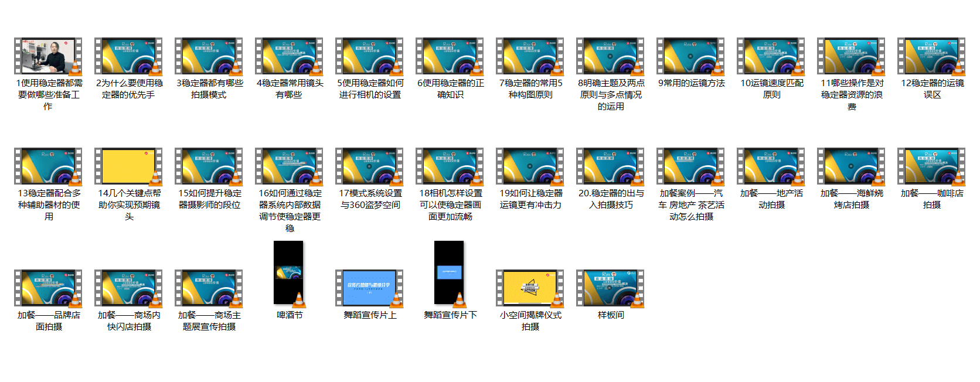The image size is (980, 382).
Task: Select the 7稳定器的常用5种构图原则 video thumbnail
Action: click(530, 57)
